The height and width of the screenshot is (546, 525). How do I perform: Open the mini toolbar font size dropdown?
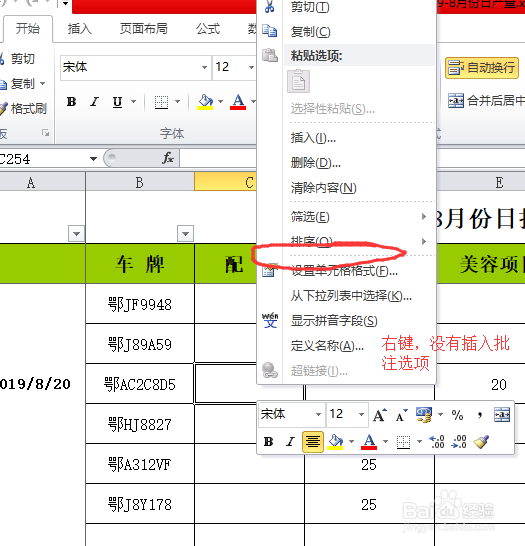pos(361,414)
